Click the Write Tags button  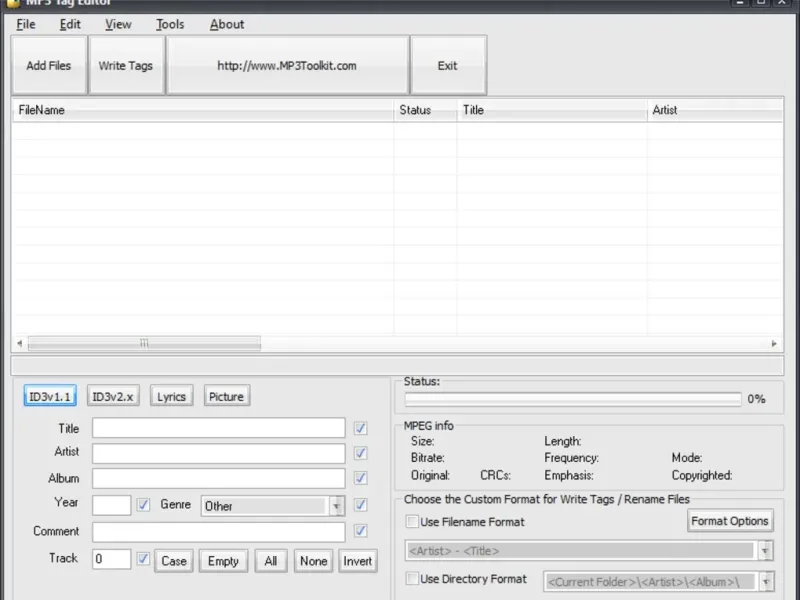126,65
